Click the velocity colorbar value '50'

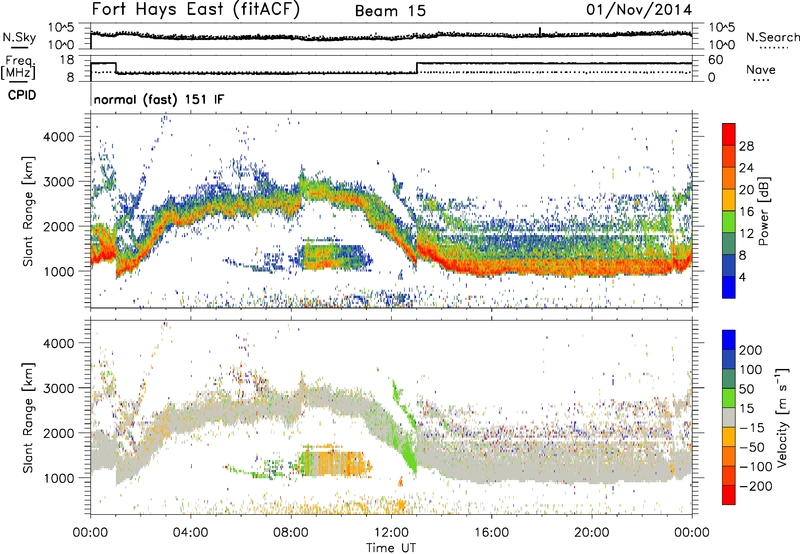point(746,389)
